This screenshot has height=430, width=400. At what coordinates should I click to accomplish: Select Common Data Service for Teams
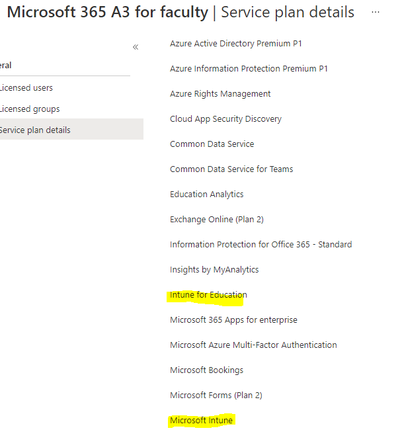[231, 169]
